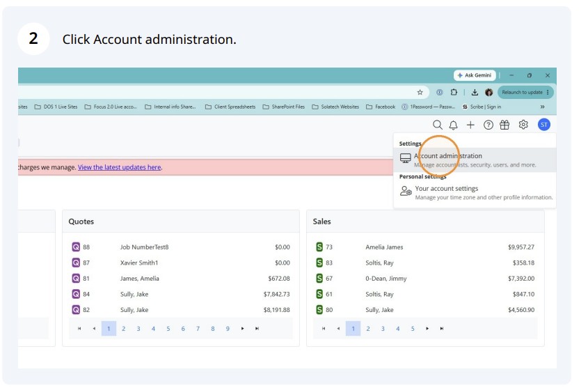Go to next Sales page arrow
This screenshot has height=388, width=588.
click(x=427, y=329)
